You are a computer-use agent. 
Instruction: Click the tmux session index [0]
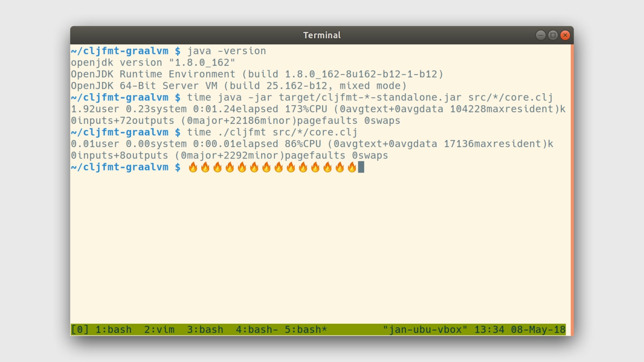click(x=80, y=330)
